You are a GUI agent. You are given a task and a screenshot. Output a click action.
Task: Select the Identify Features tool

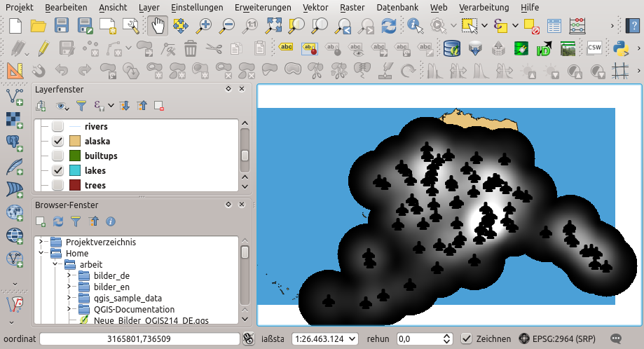pyautogui.click(x=415, y=26)
